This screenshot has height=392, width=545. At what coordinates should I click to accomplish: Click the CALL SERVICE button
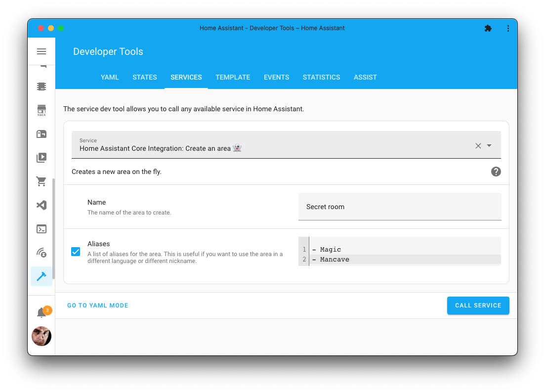478,305
